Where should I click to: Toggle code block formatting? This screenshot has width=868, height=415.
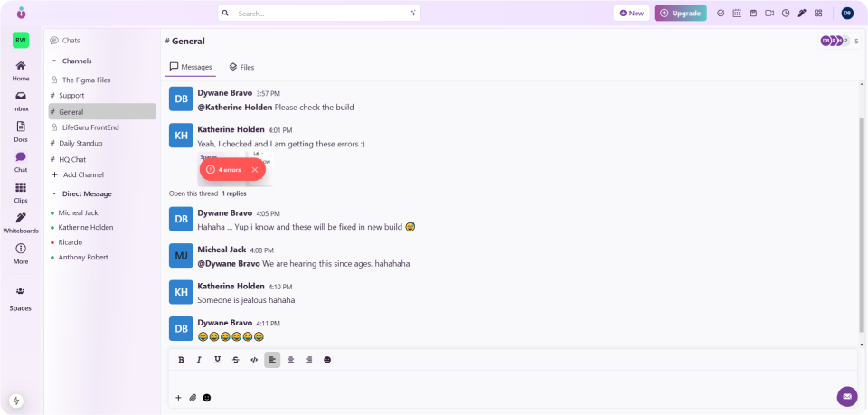click(254, 360)
